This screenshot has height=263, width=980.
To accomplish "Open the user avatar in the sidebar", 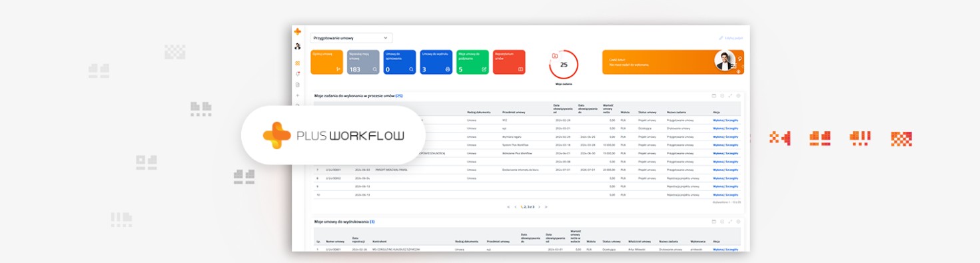I will (x=298, y=46).
